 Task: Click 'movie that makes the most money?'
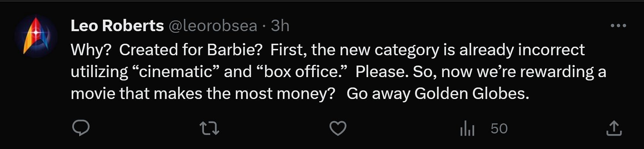tap(203, 93)
